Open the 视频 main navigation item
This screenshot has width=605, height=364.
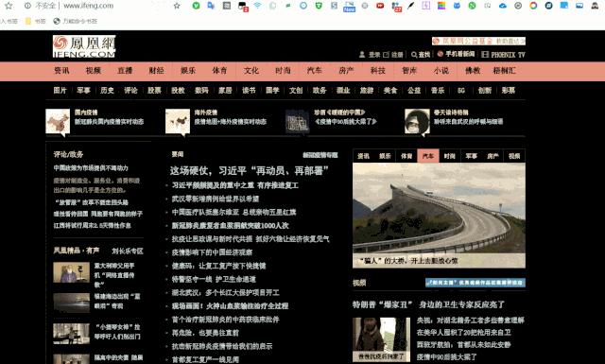click(94, 71)
